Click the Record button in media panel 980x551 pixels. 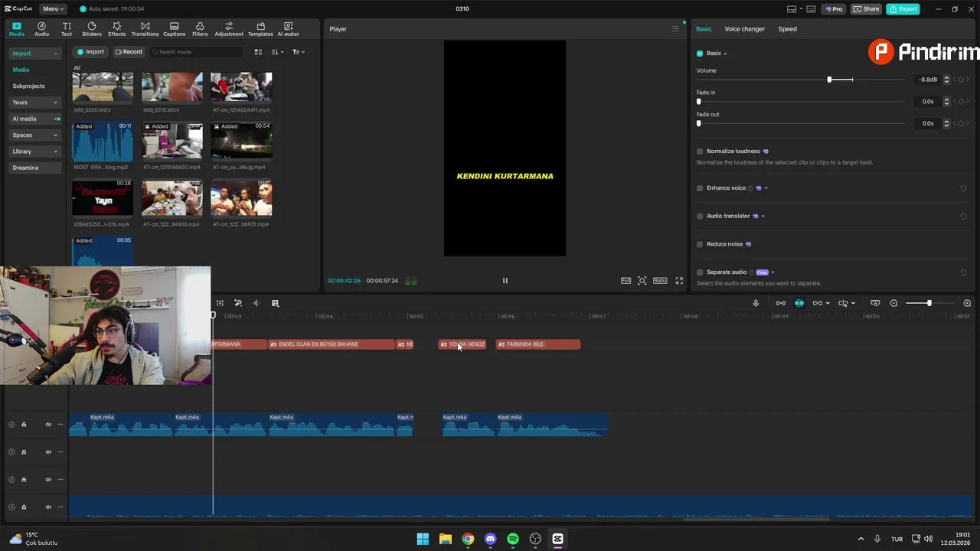tap(129, 52)
